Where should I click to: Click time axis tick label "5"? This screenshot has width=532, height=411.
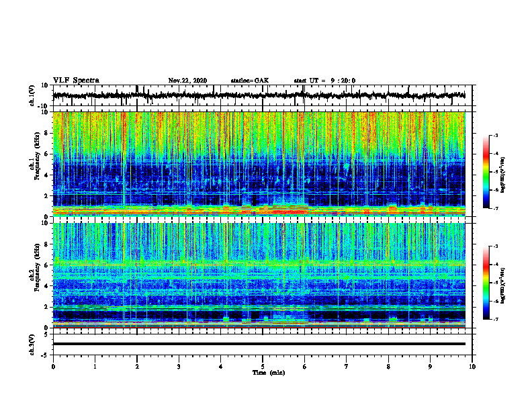click(263, 367)
